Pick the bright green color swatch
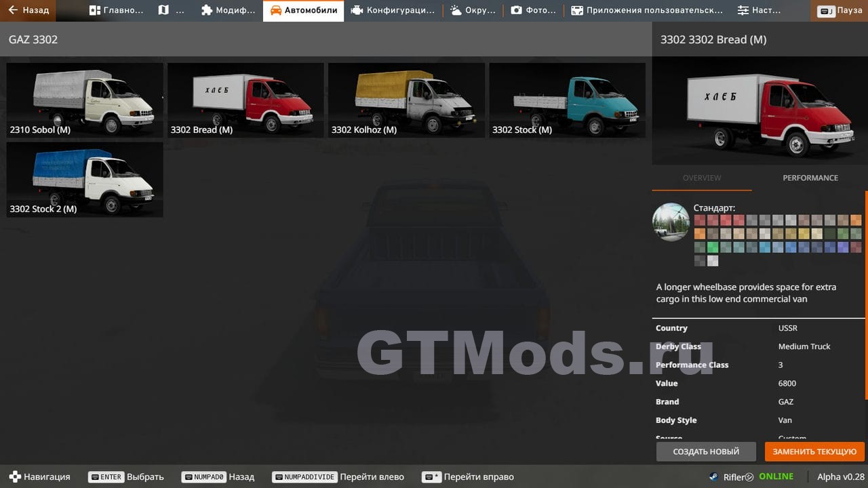868x488 pixels. 713,247
